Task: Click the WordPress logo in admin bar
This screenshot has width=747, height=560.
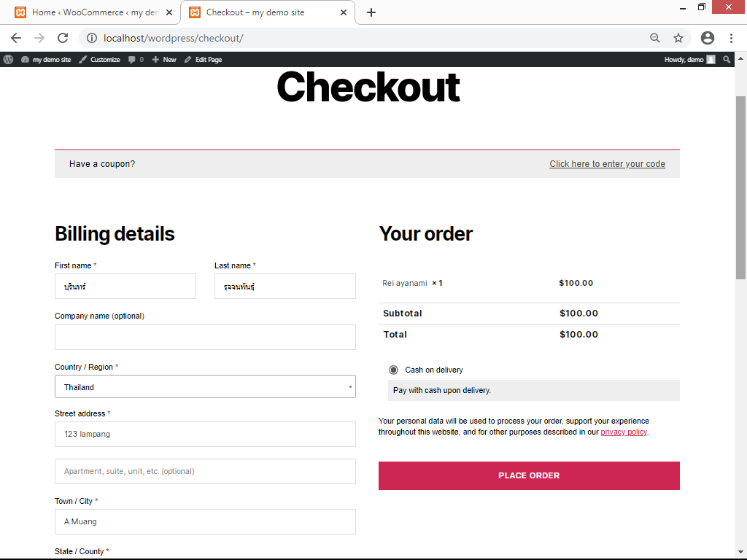Action: pos(8,60)
